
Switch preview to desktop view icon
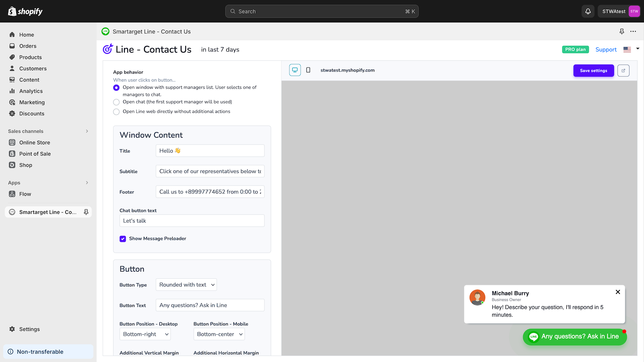tap(295, 70)
